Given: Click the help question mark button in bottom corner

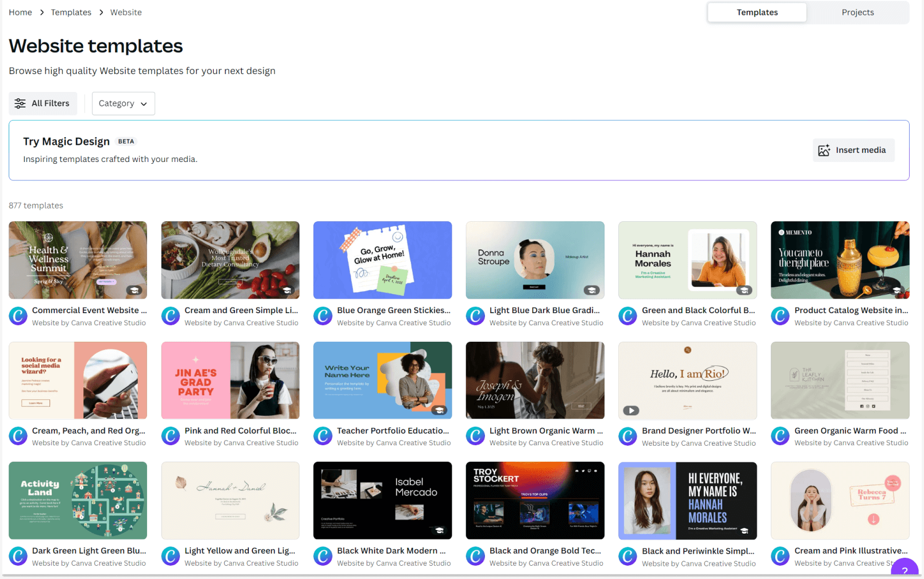Looking at the screenshot, I should pyautogui.click(x=905, y=570).
